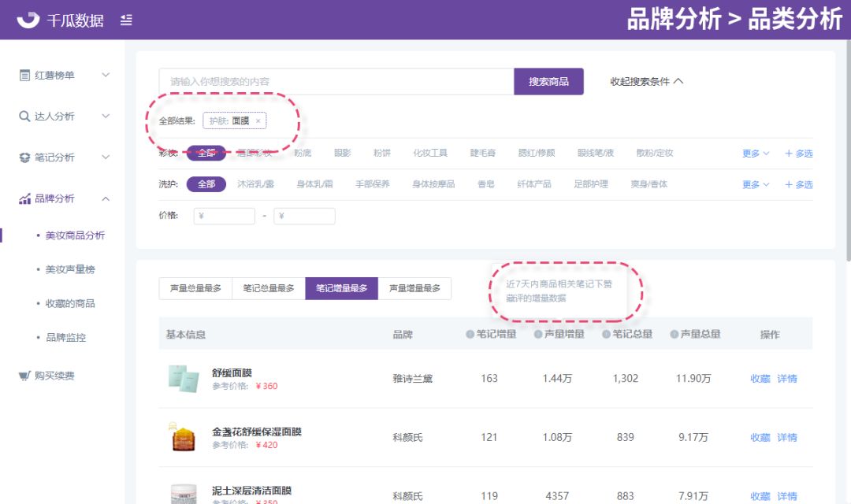The height and width of the screenshot is (504, 851).
Task: Click the 搜索商品 button
Action: (x=548, y=81)
